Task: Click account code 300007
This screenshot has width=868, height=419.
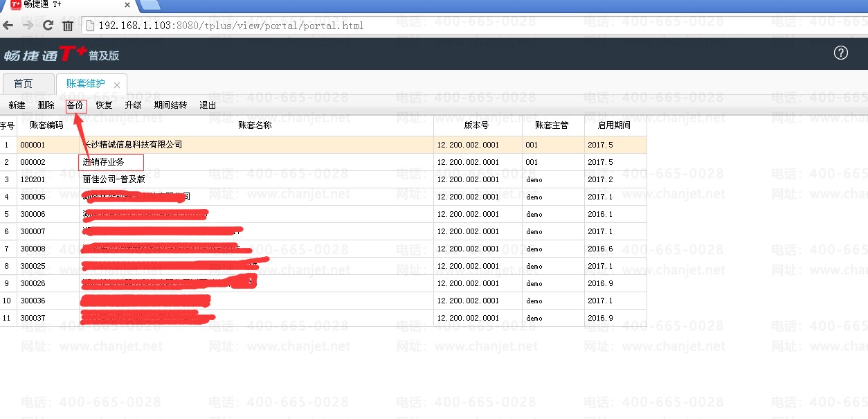Action: (x=33, y=231)
